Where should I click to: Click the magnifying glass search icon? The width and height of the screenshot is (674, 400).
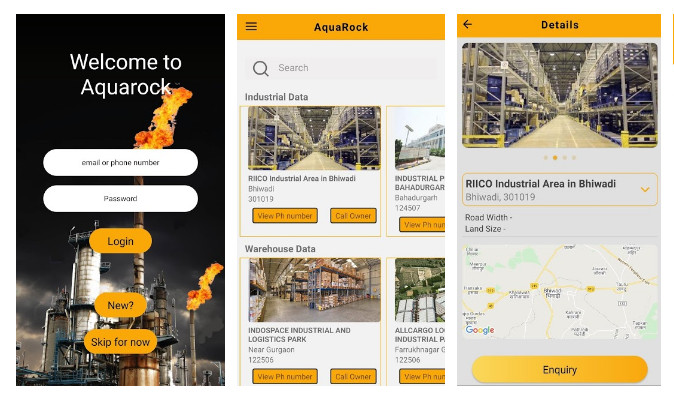[x=260, y=68]
